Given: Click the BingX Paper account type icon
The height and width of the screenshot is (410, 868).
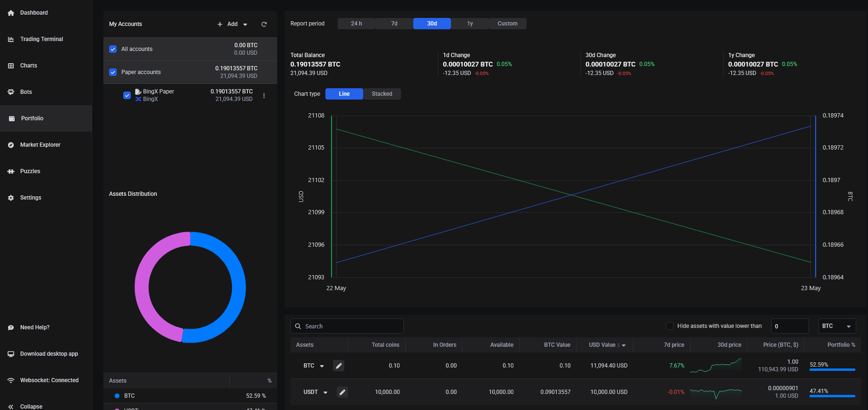Looking at the screenshot, I should coord(138,92).
